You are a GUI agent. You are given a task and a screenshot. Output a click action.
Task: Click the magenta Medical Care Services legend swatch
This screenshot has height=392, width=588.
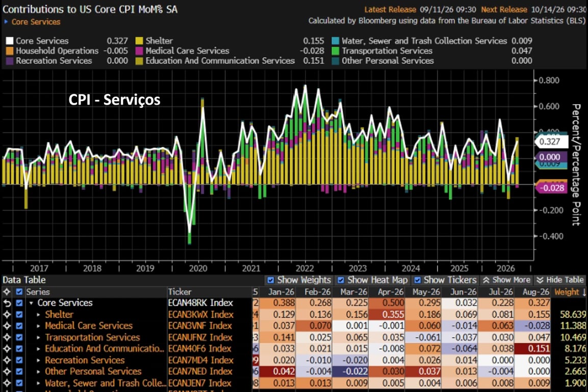tap(139, 51)
